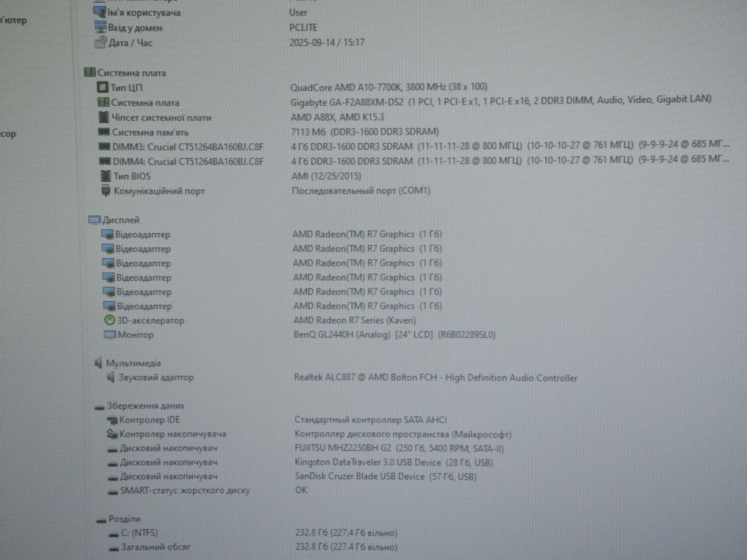Click the DIMM4 memory module icon
747x560 pixels.
[104, 161]
